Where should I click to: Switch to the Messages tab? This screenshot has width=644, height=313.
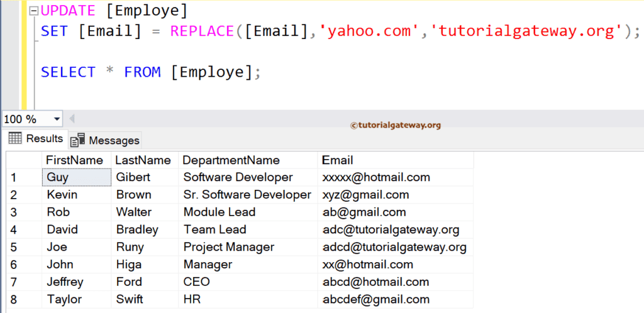pyautogui.click(x=105, y=141)
